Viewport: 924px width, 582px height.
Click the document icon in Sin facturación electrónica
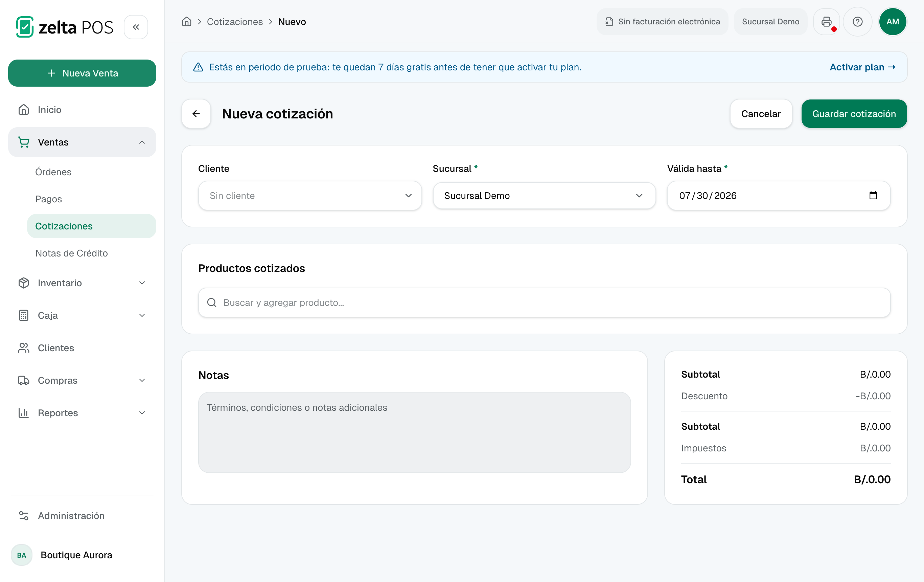click(x=609, y=22)
